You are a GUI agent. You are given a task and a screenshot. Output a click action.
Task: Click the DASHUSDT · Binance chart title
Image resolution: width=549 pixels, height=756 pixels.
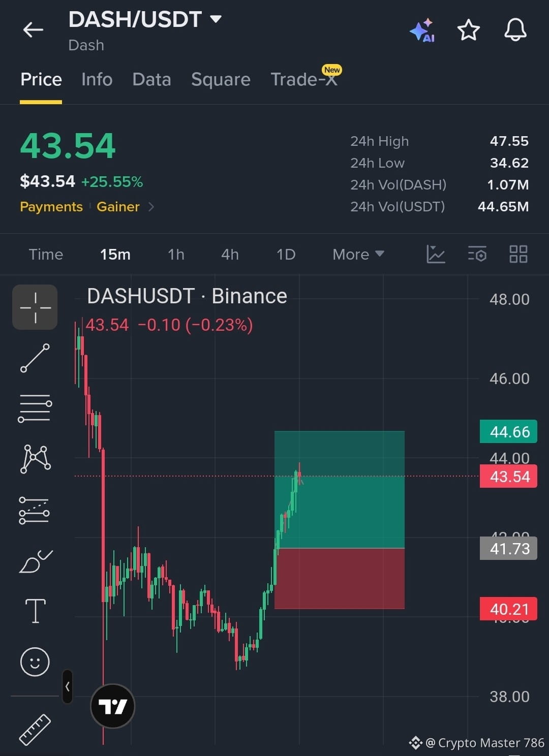tap(187, 296)
